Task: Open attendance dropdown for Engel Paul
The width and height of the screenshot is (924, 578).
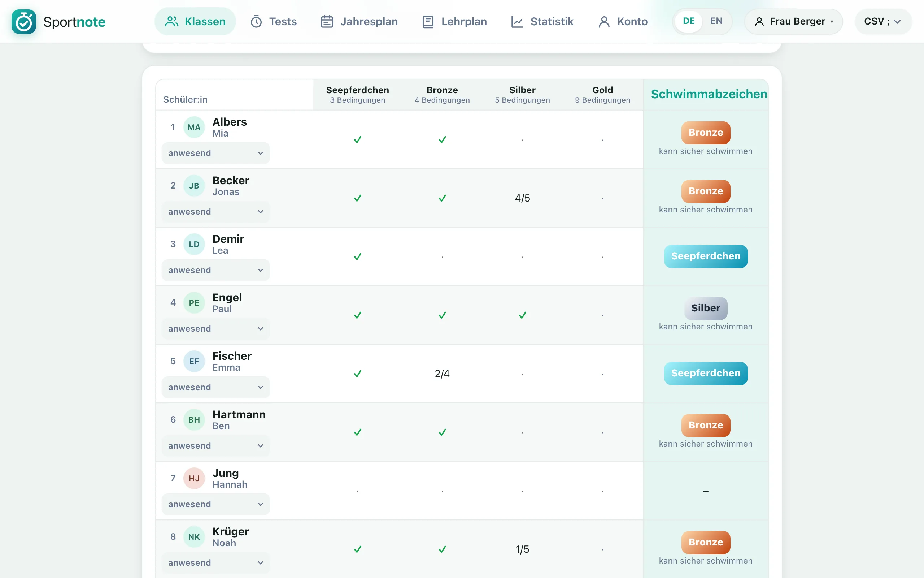Action: (x=216, y=329)
